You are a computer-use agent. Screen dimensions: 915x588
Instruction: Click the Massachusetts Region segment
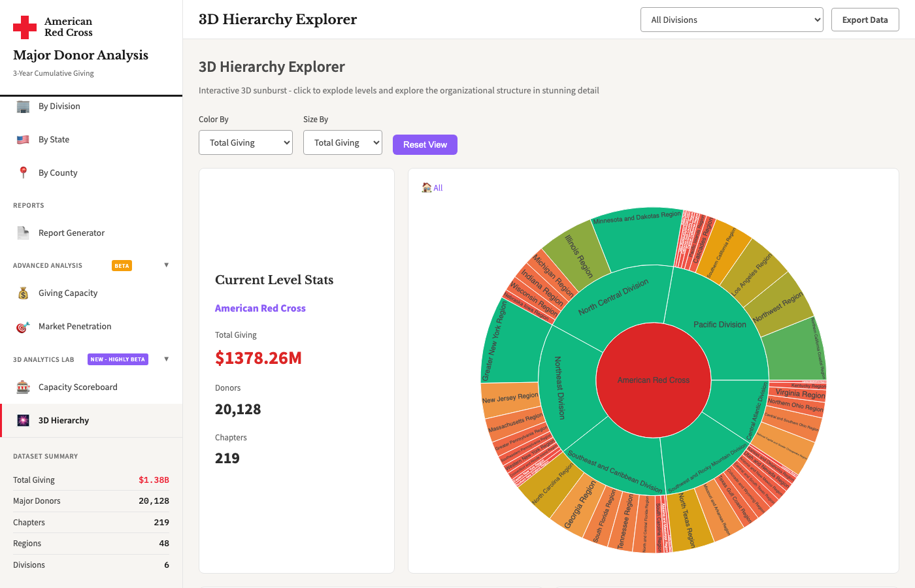(x=516, y=423)
